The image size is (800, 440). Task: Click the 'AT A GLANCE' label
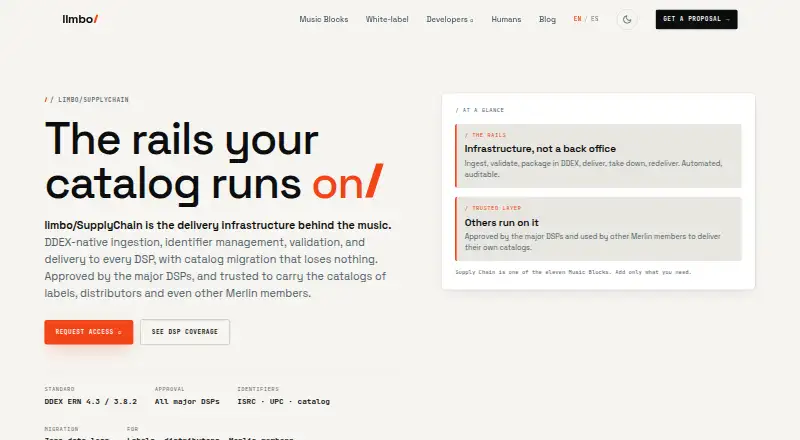[480, 110]
